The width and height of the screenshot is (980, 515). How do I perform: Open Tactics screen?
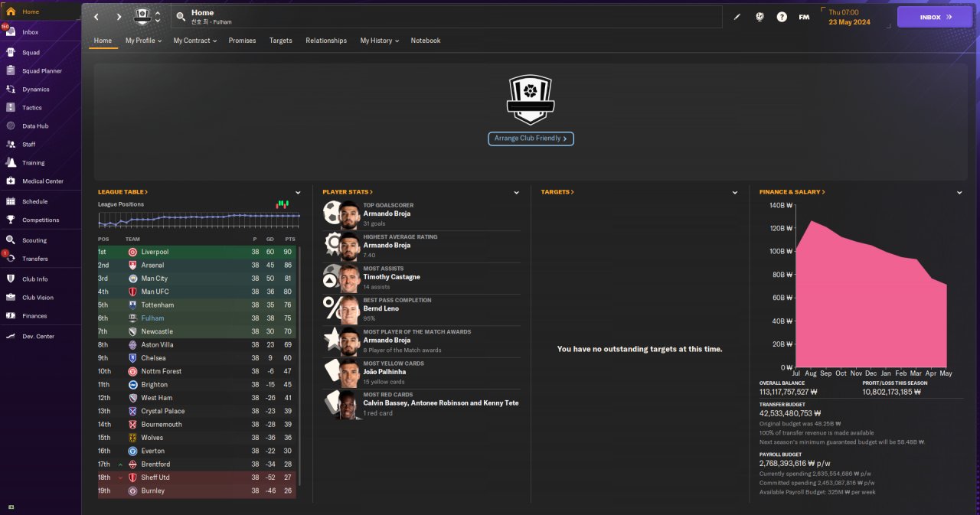point(32,108)
